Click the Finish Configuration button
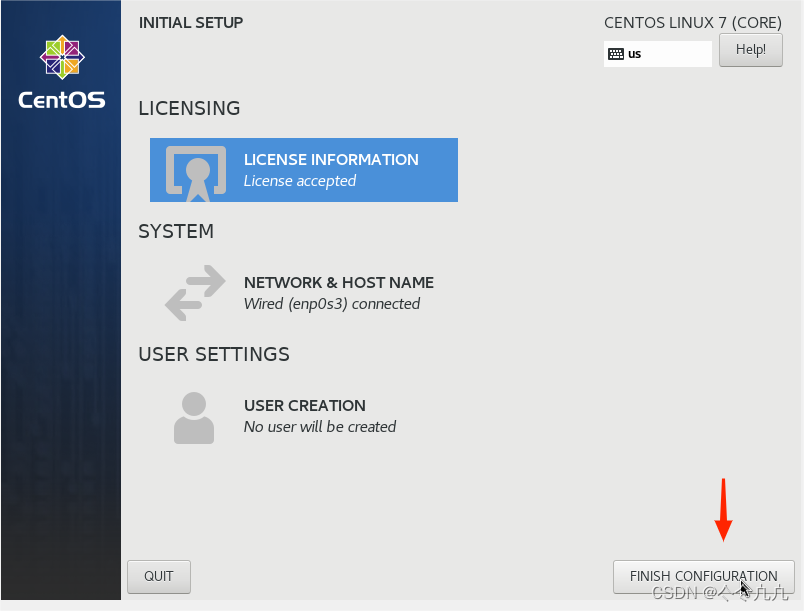 704,577
